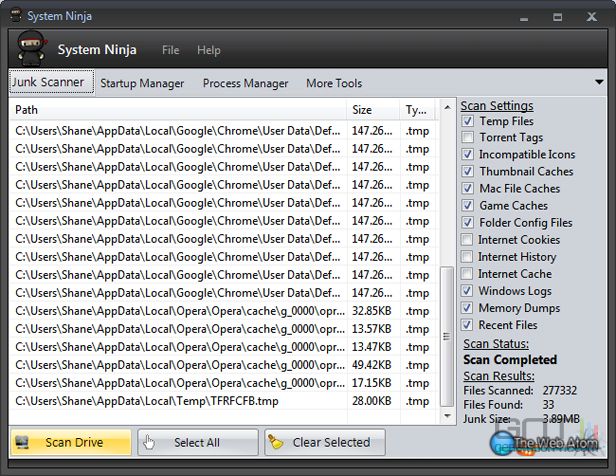This screenshot has height=476, width=616.
Task: Click the monitor icon on Scan Drive
Action: pyautogui.click(x=22, y=442)
